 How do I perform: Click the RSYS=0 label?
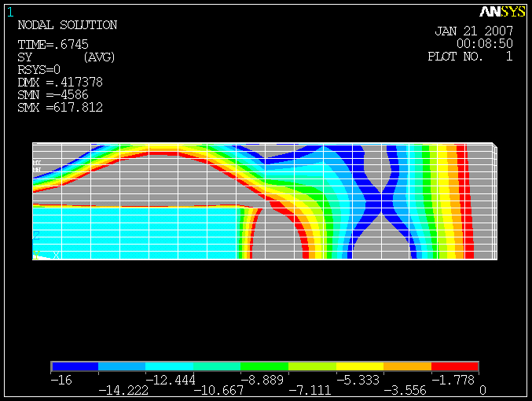point(39,70)
